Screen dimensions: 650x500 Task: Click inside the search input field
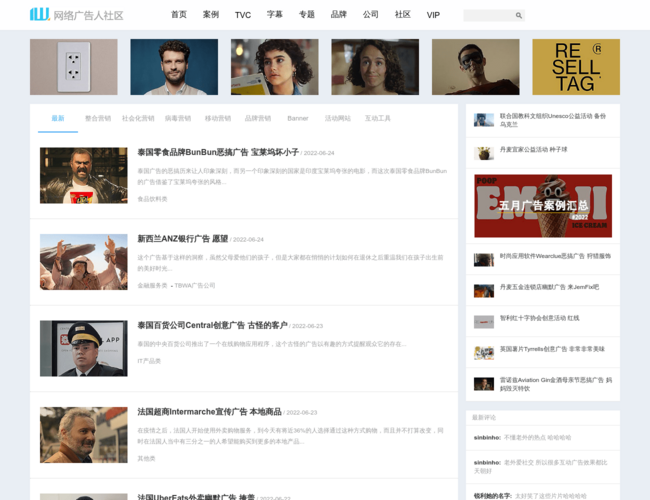tap(488, 16)
